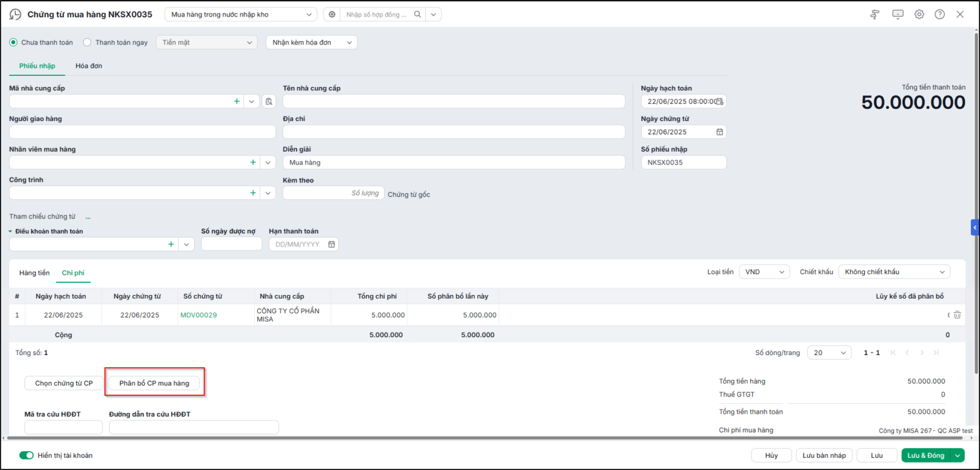Open the guide signpost icon in header
Viewport: 980px width, 470px height.
tap(875, 14)
